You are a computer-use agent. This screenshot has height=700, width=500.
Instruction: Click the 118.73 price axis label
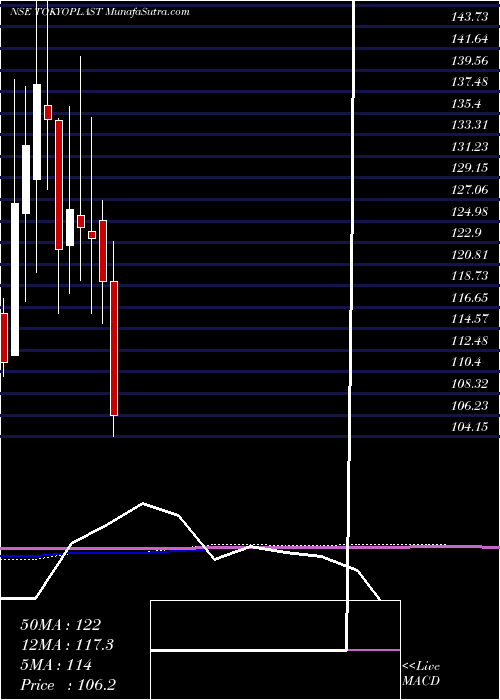coord(470,276)
